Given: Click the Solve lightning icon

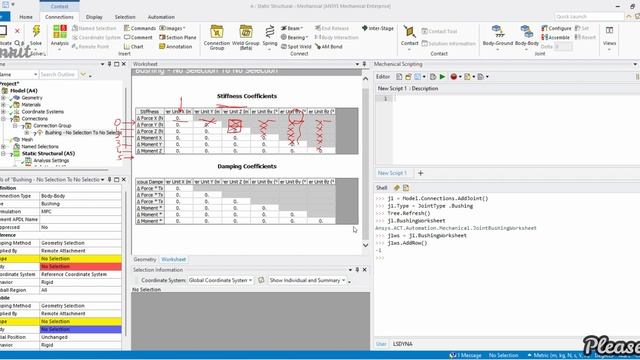Looking at the screenshot, I should [36, 31].
